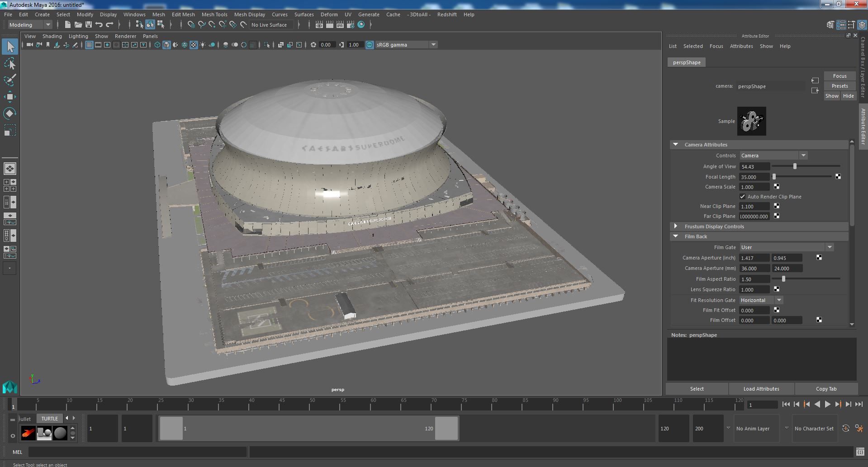
Task: Click the Near Clip Plane value field
Action: click(x=754, y=207)
